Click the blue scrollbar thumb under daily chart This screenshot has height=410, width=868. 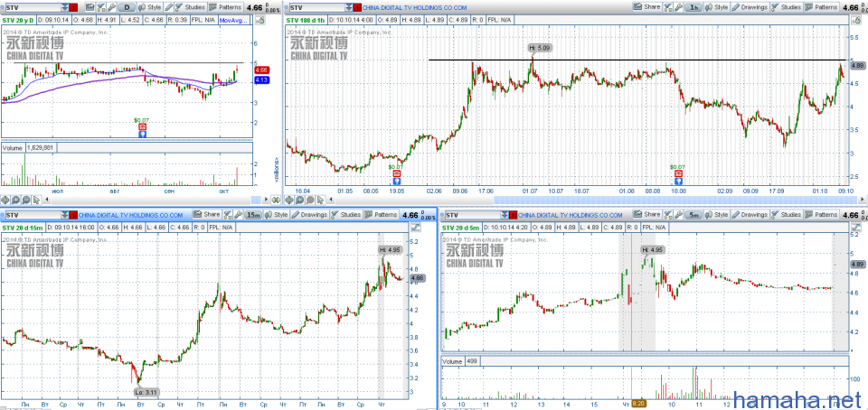point(256,200)
